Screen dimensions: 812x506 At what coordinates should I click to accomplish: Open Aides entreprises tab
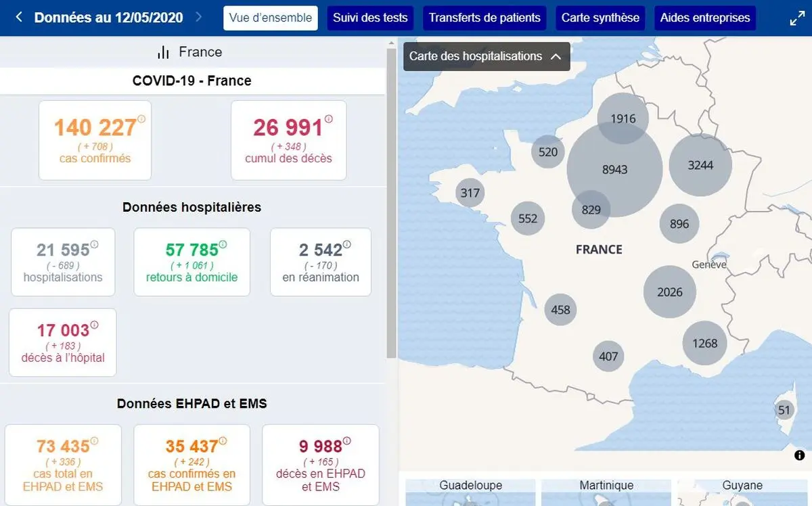coord(705,18)
